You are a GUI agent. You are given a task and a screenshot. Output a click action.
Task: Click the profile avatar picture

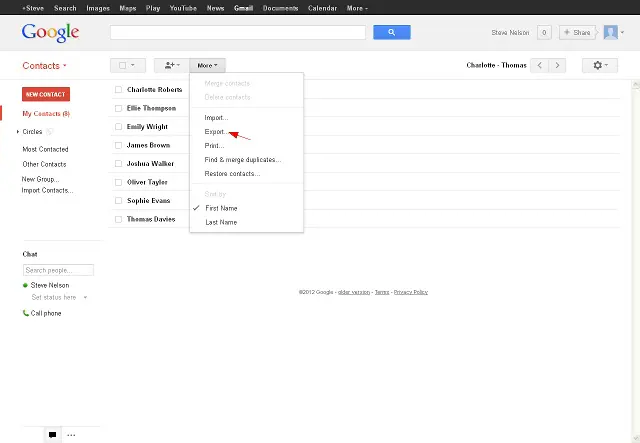click(610, 32)
